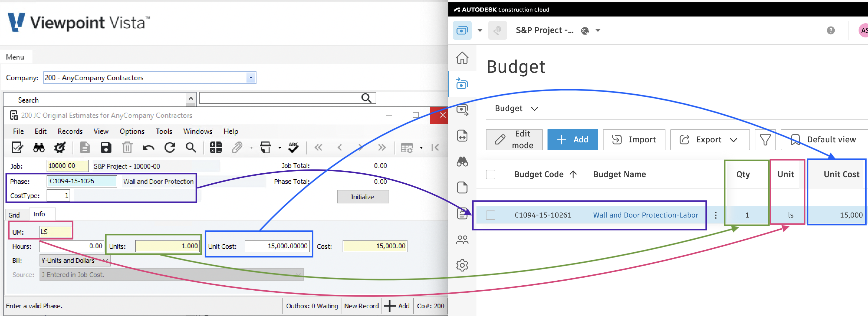The width and height of the screenshot is (868, 316).
Task: Open the Home icon in Autodesk sidebar
Action: pos(462,58)
